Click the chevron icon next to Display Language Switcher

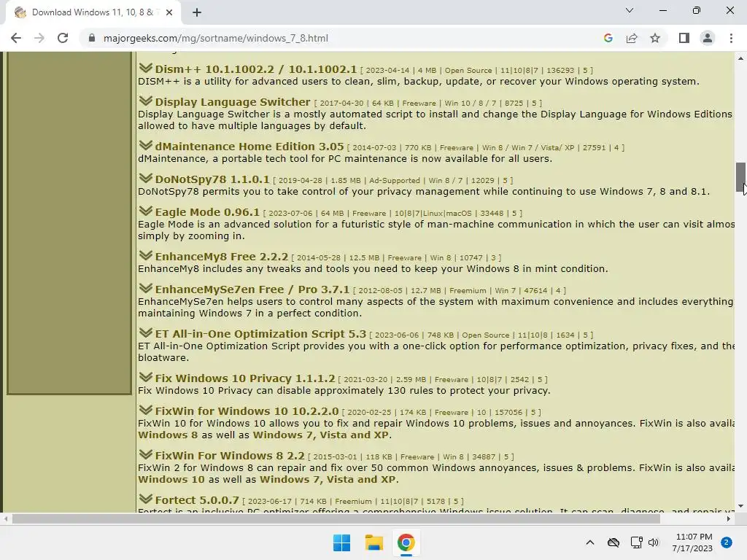point(146,101)
